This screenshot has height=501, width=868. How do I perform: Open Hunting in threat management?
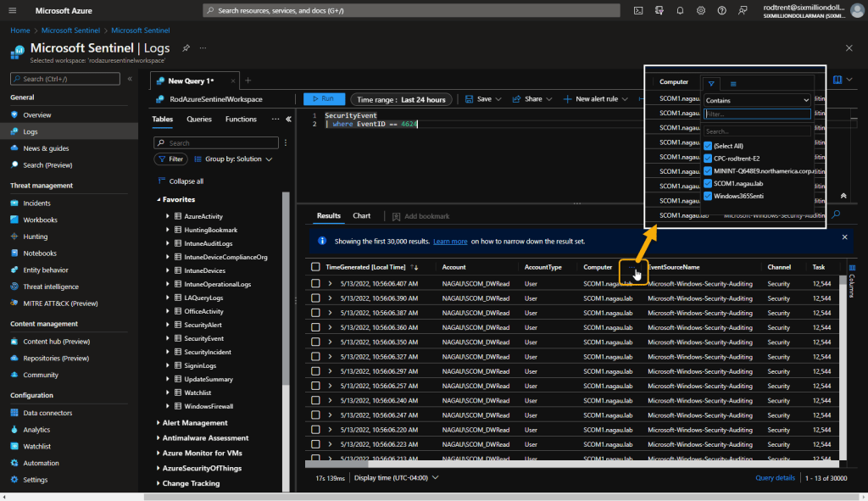pos(36,237)
